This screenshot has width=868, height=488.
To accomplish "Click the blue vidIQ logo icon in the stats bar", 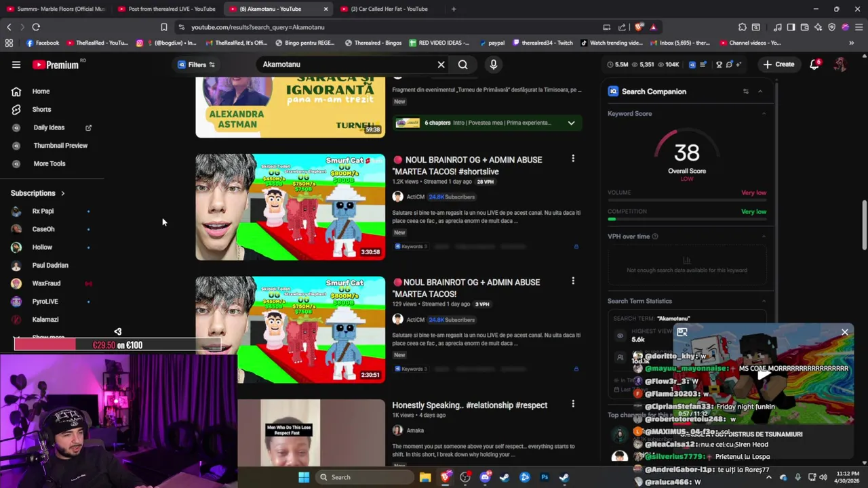I will (692, 64).
